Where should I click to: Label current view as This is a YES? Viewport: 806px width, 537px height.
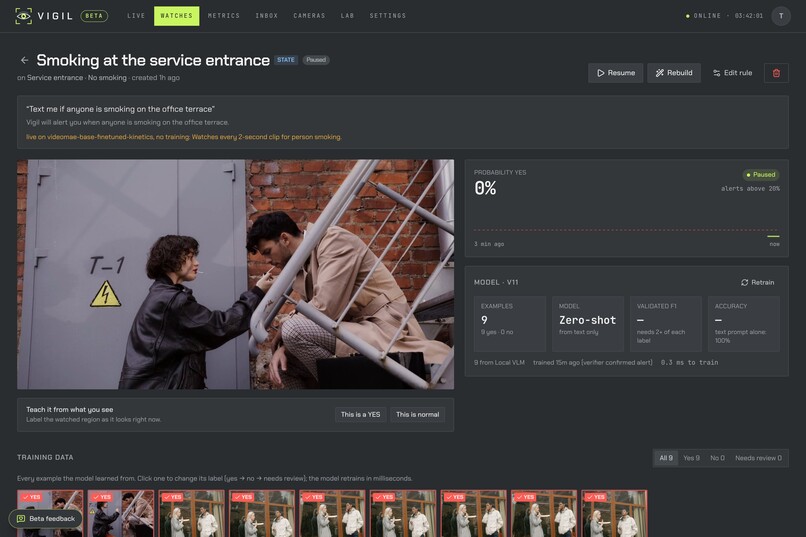point(360,415)
